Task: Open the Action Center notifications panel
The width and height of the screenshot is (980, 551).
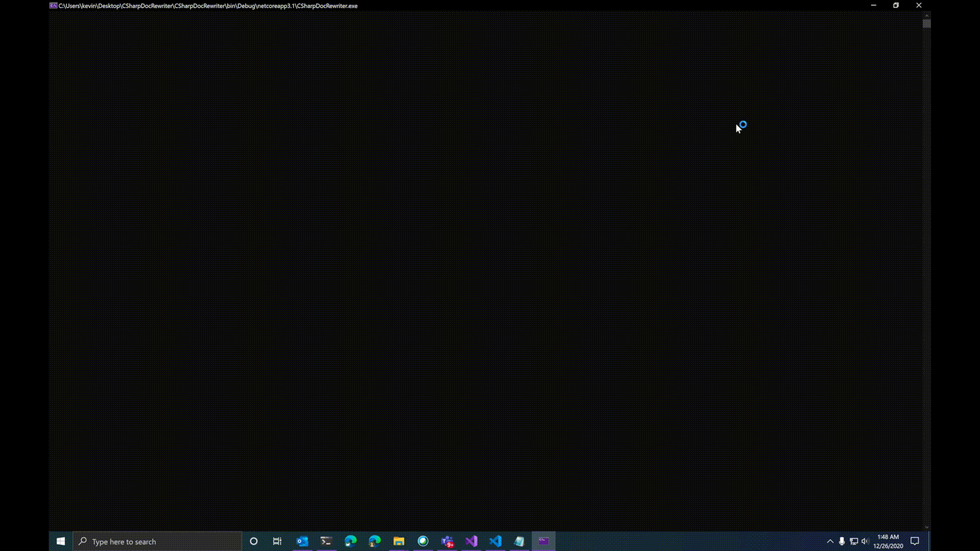Action: tap(915, 541)
